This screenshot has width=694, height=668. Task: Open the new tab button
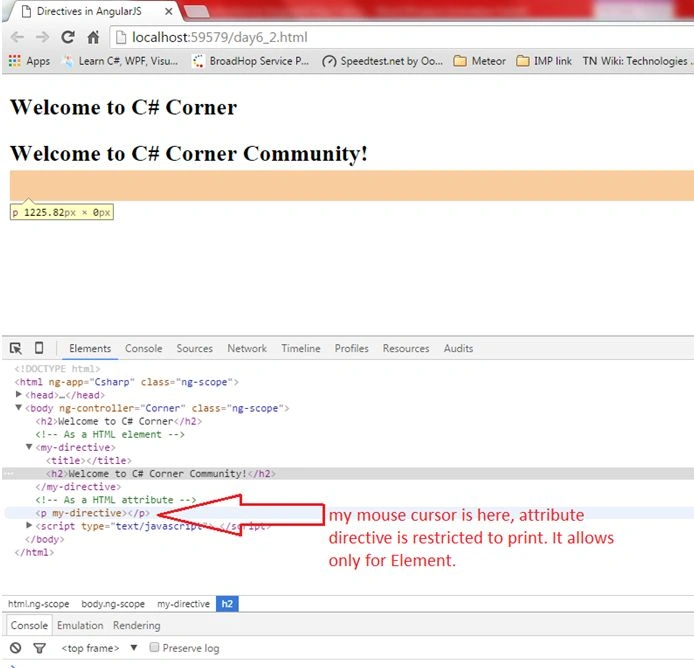tap(197, 12)
